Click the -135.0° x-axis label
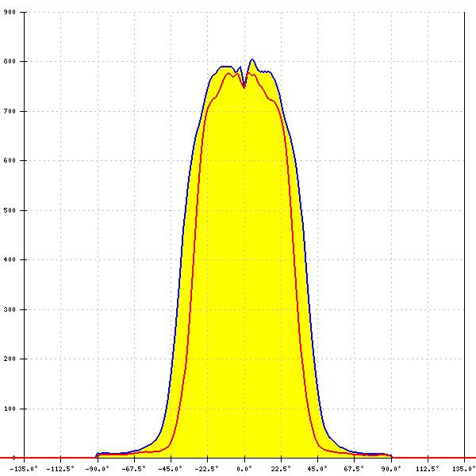Screen dimensions: 476x476 (24, 469)
